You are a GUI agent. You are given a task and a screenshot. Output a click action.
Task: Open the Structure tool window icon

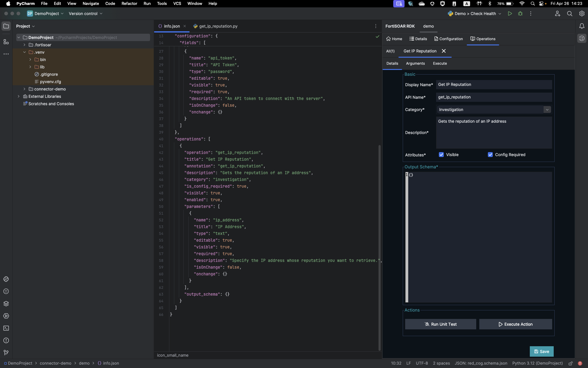coord(6,42)
